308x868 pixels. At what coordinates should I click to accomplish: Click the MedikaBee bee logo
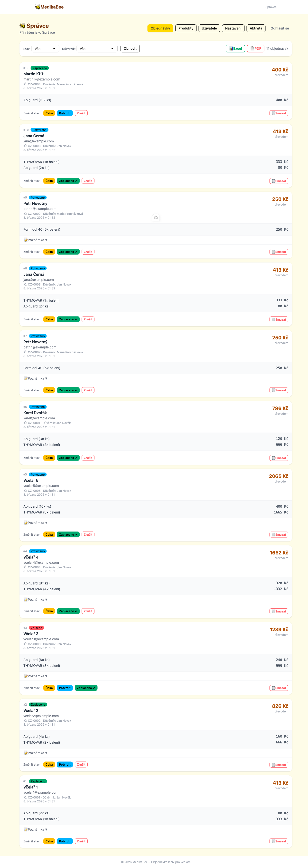tap(37, 7)
